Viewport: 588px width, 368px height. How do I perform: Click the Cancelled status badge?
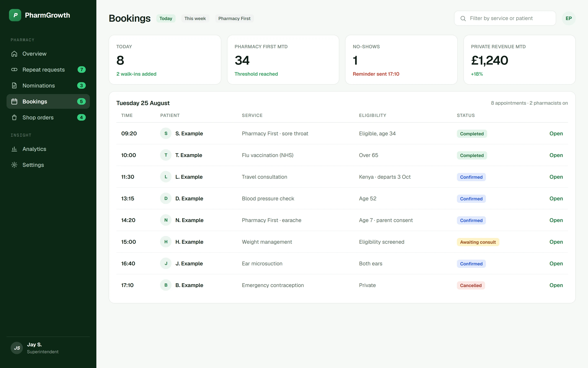[471, 285]
